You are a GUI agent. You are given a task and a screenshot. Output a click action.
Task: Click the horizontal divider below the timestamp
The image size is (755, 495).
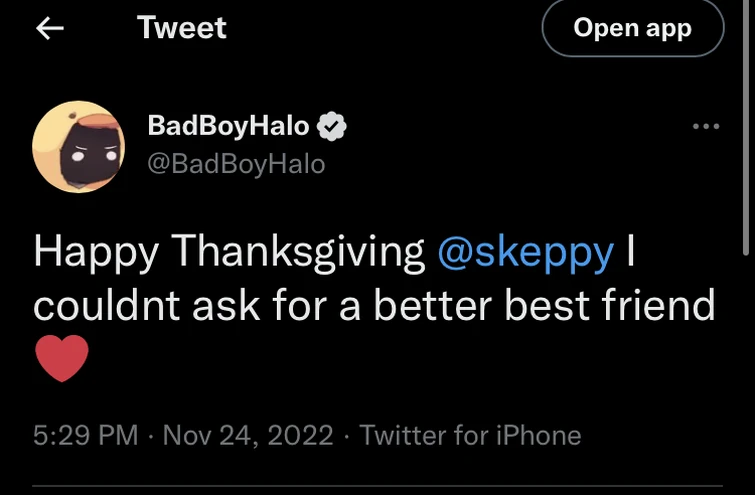click(x=377, y=487)
